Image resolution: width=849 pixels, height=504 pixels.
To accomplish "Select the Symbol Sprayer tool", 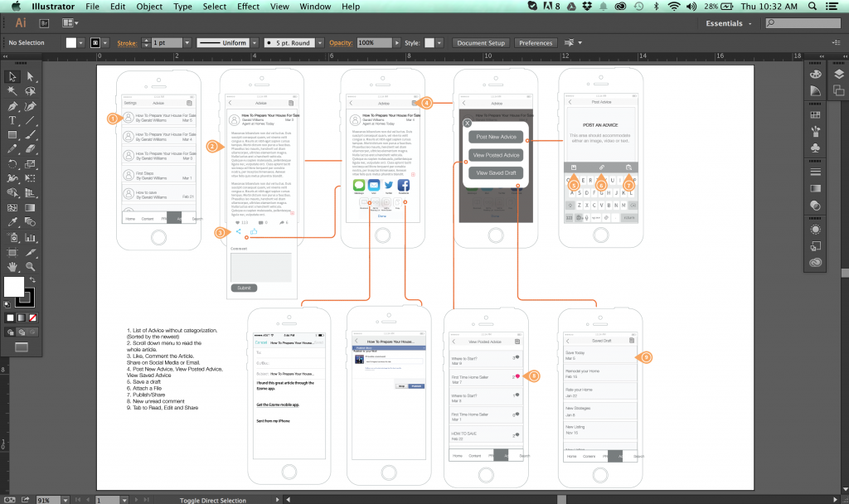I will pos(12,237).
